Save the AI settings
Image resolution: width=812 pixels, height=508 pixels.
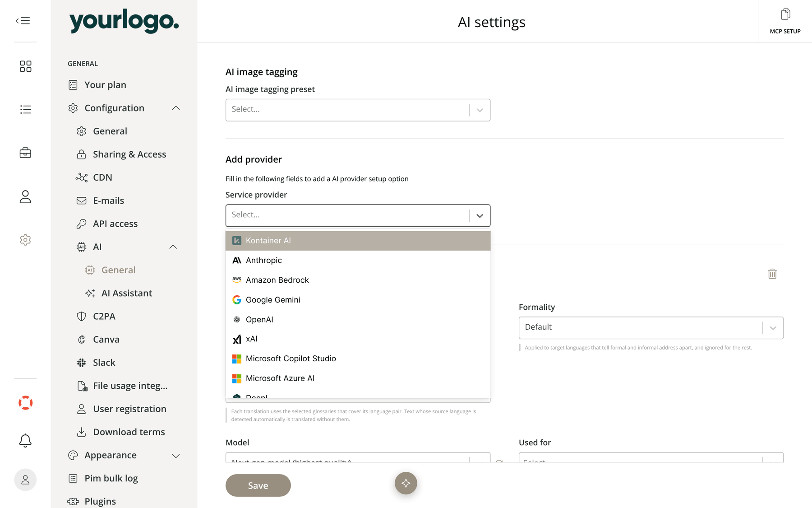(258, 485)
